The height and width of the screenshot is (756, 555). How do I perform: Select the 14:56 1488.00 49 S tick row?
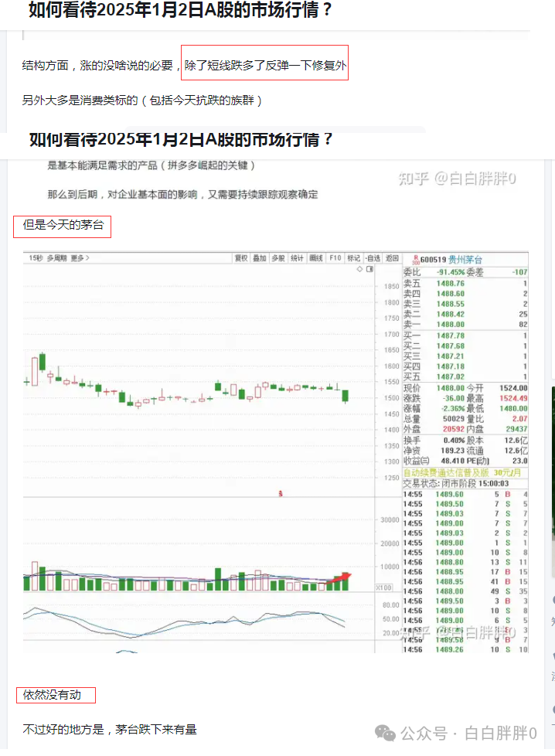465,591
